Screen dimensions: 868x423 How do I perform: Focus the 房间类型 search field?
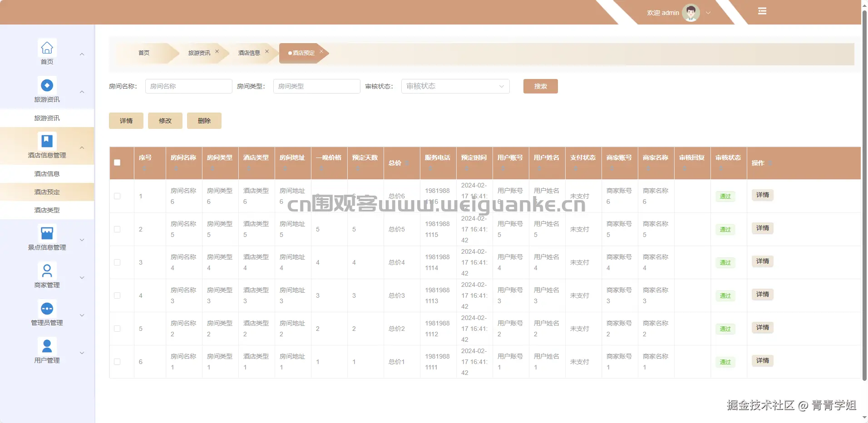click(x=316, y=86)
